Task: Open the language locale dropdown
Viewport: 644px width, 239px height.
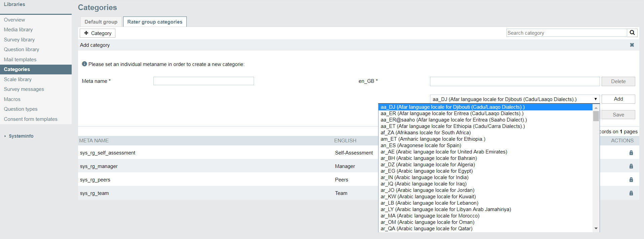Action: pyautogui.click(x=515, y=99)
